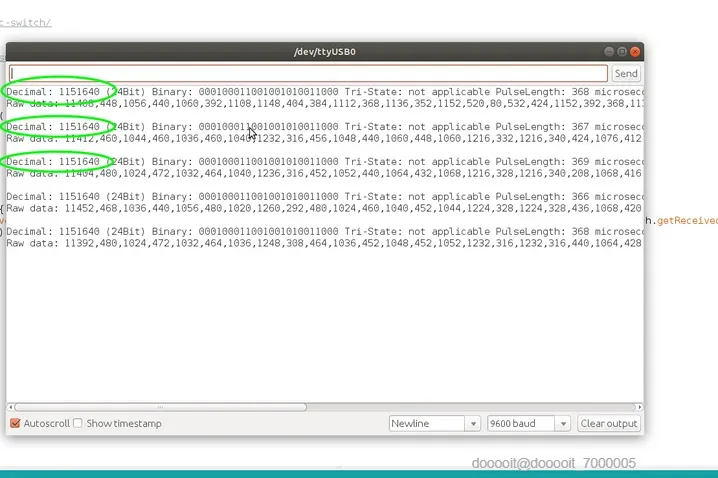Disable the Autoscroll checkbox
Viewport: 718px width, 478px height.
(x=15, y=423)
